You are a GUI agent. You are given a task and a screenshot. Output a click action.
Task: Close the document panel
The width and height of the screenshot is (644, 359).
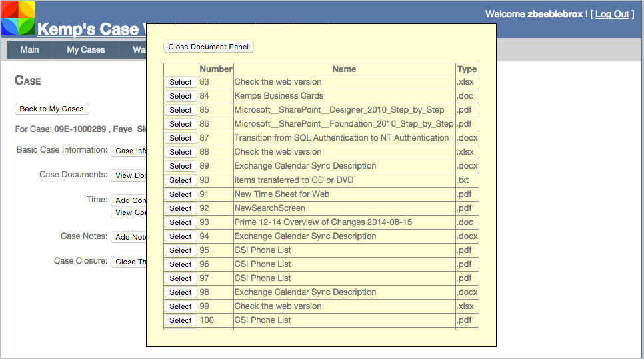coord(209,47)
